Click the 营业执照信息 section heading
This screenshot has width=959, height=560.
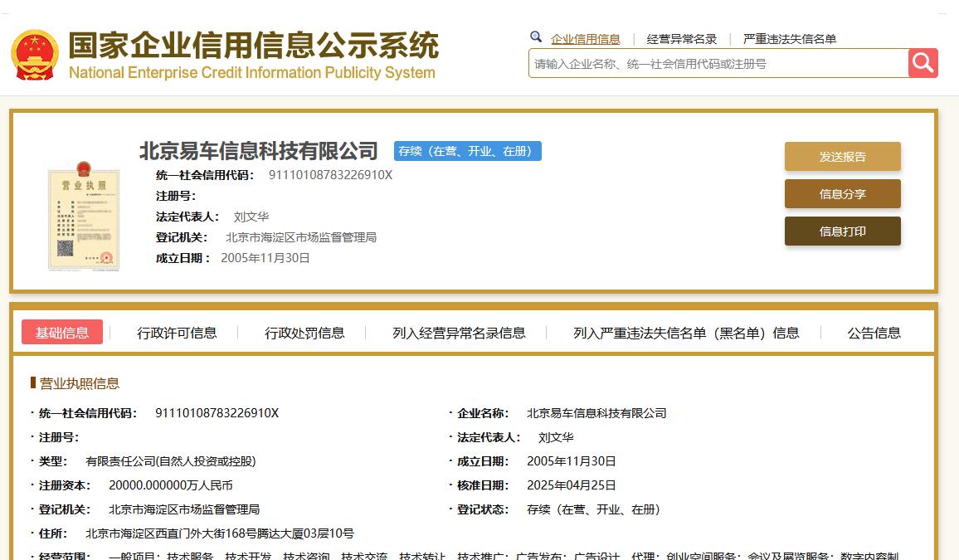[x=80, y=383]
